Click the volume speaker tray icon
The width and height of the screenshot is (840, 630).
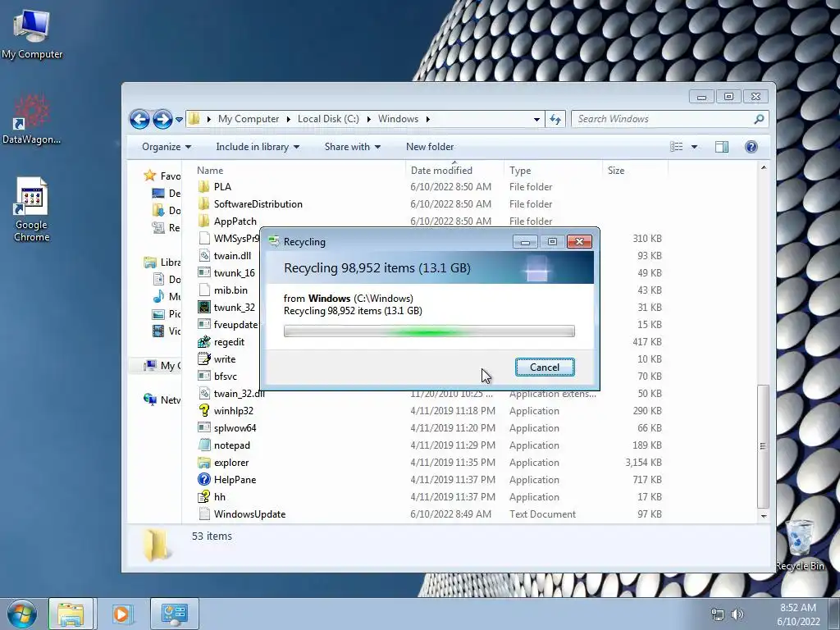pos(737,614)
